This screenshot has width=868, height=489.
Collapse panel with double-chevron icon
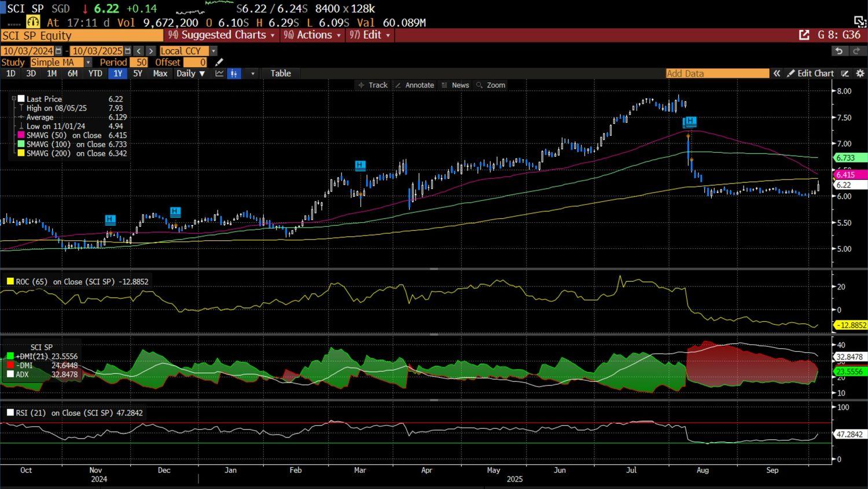tap(777, 73)
